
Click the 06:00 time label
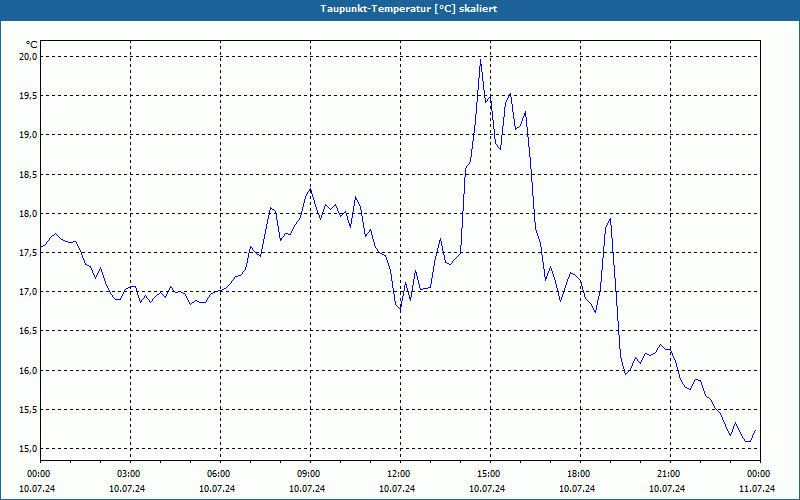tap(220, 474)
